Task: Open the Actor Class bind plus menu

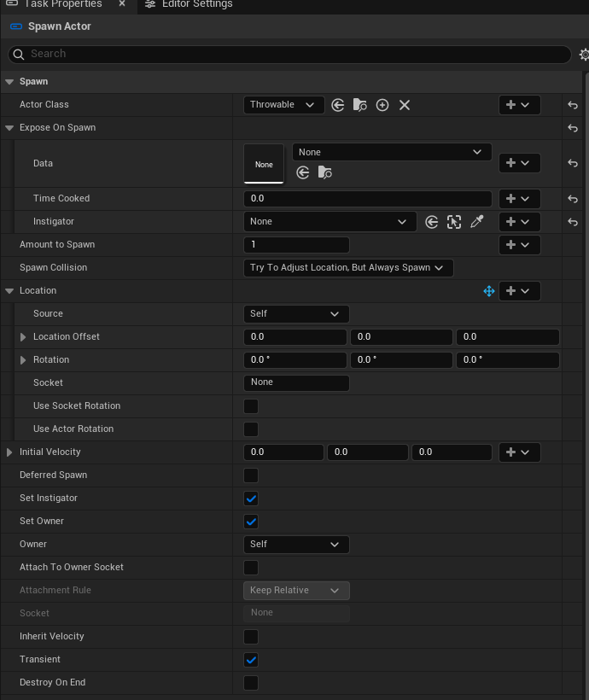Action: coord(519,105)
